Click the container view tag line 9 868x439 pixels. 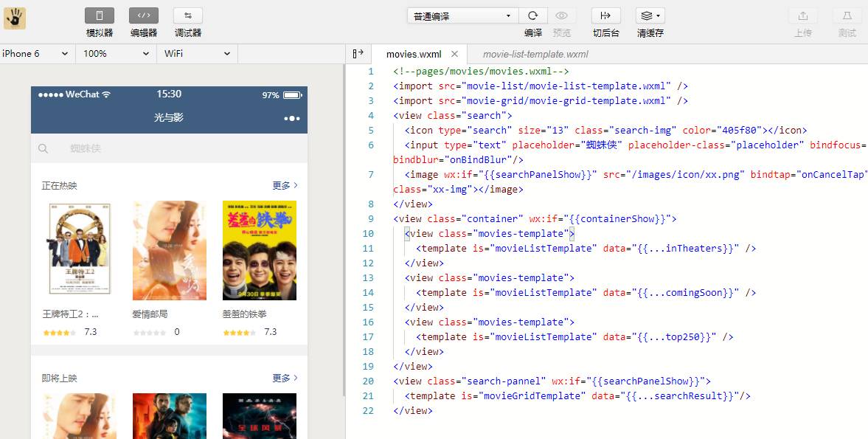(535, 218)
